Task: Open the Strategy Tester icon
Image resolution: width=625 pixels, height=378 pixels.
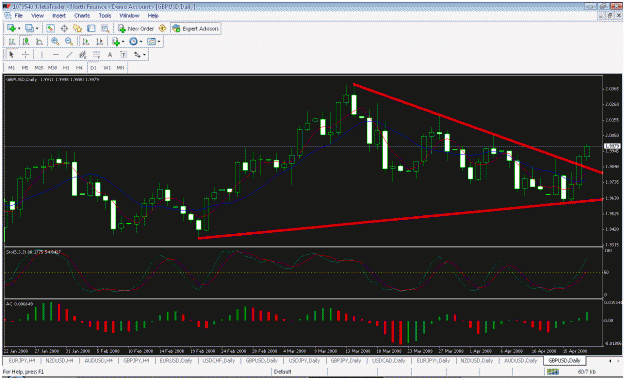Action: 105,28
